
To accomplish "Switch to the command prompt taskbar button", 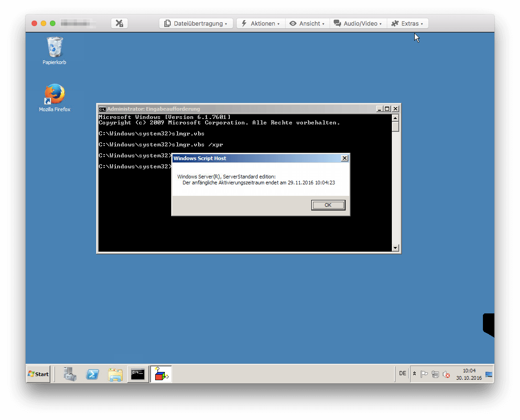I will click(138, 374).
